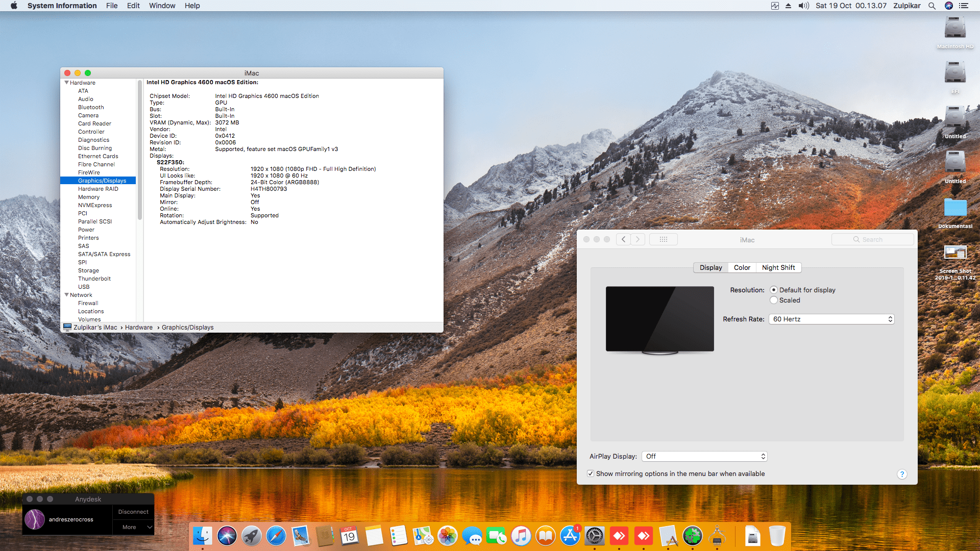Open the Trash in the Dock
980x551 pixels.
click(777, 536)
